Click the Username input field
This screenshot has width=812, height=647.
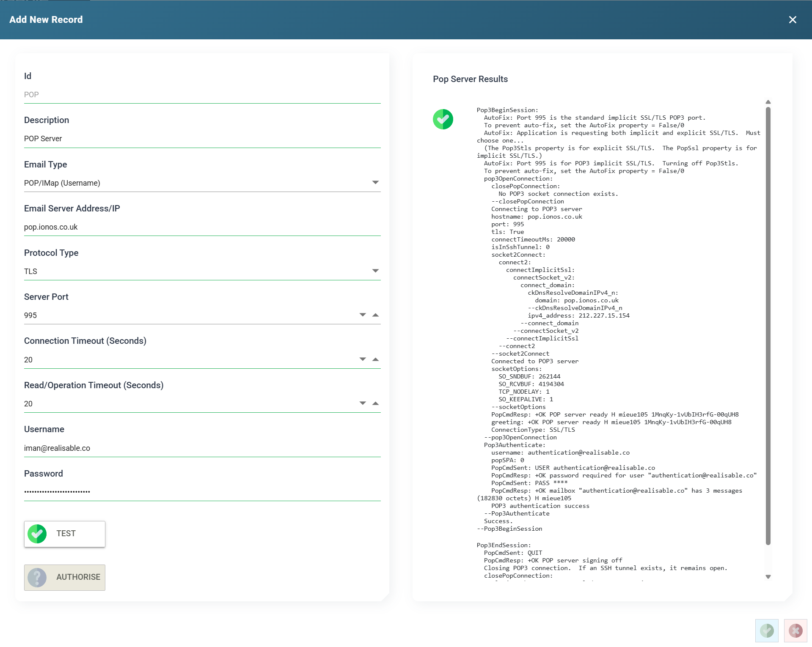pos(202,448)
